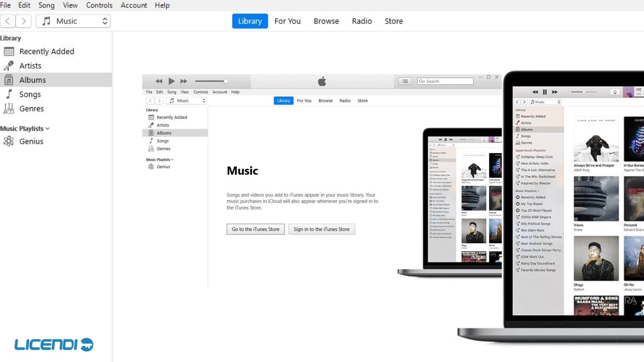Click the back navigation arrow

click(x=7, y=21)
